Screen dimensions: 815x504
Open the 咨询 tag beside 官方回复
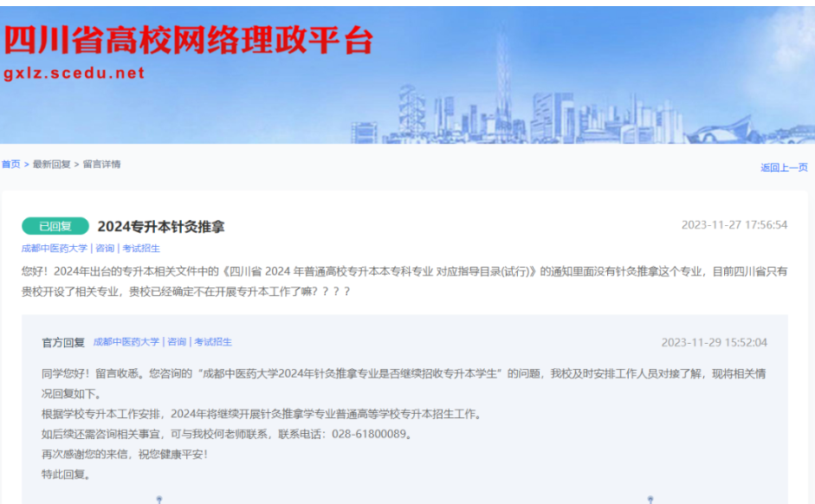click(x=177, y=342)
